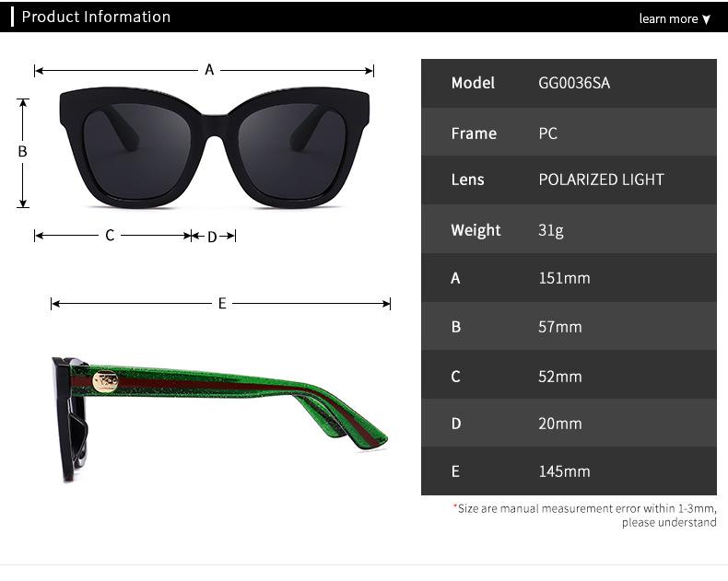
Task: Select the front view sunglasses image
Action: [x=215, y=147]
